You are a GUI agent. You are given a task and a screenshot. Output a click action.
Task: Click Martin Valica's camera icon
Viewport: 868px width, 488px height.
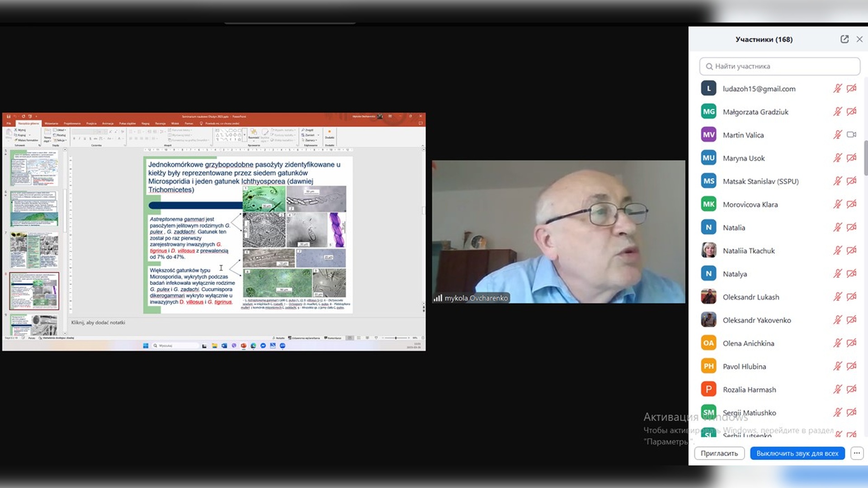point(851,135)
